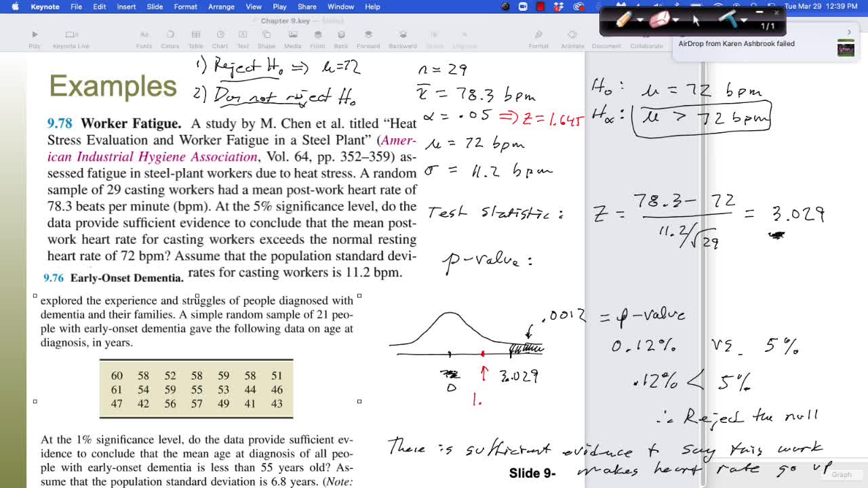Click the Chapter 9.key document title
Screen dimensions: 868x488
click(285, 21)
